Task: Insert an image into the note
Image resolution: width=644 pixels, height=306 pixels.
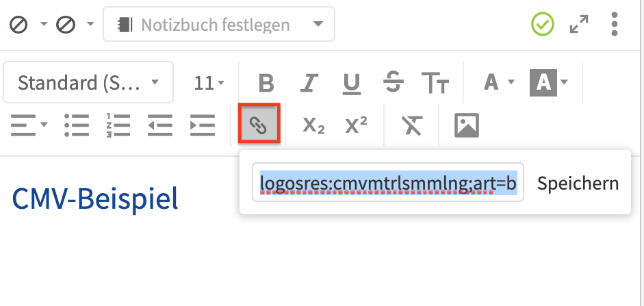Action: click(467, 125)
